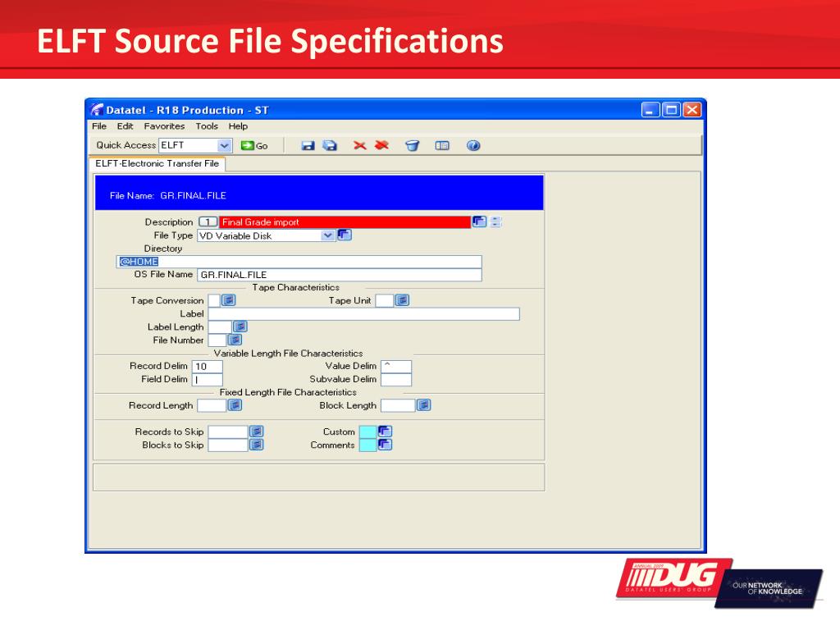This screenshot has height=630, width=840.
Task: Click the Save toolbar icon
Action: tap(308, 146)
